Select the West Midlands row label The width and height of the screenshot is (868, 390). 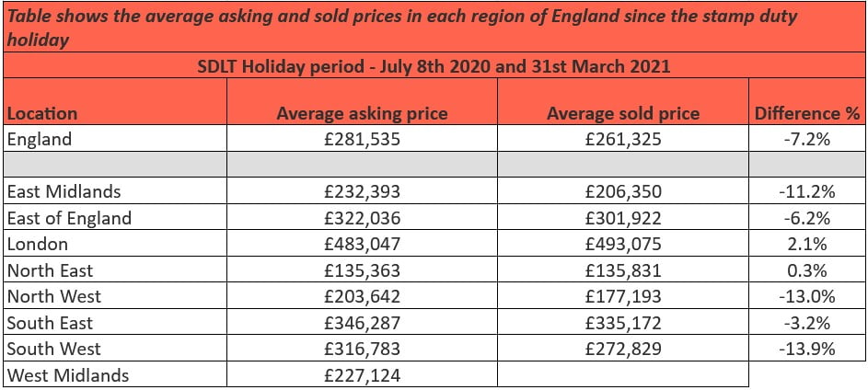(67, 374)
